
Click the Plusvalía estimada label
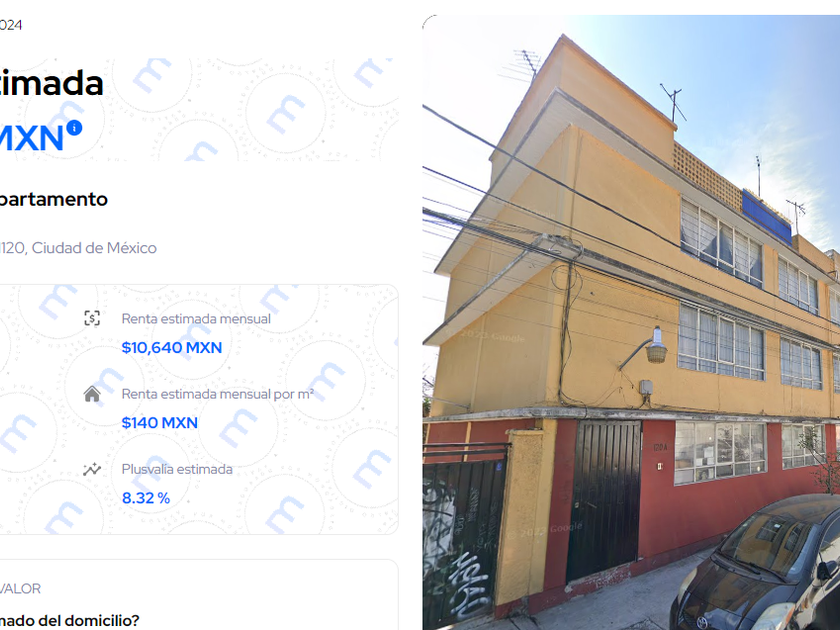coord(177,469)
